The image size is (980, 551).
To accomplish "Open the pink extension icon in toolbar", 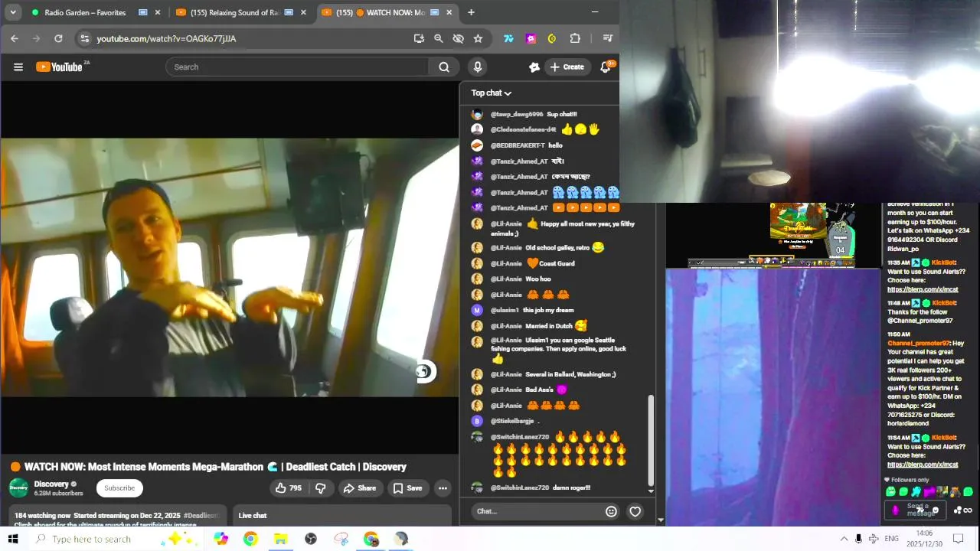I will pyautogui.click(x=531, y=38).
